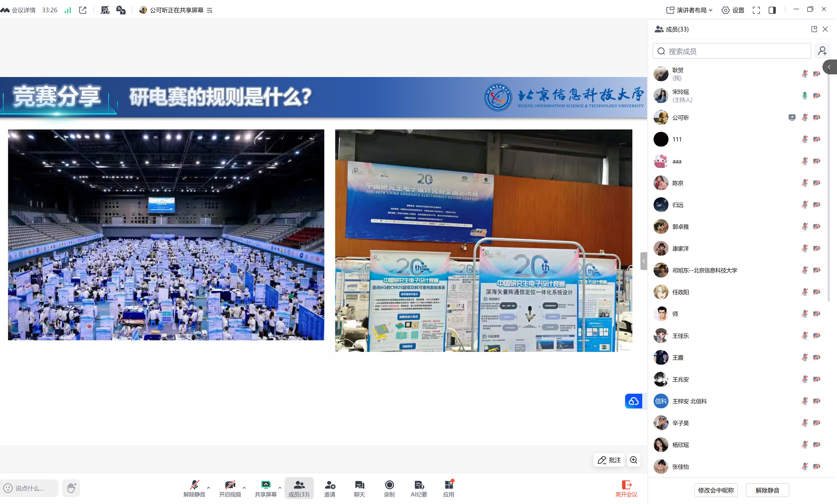The width and height of the screenshot is (837, 504).
Task: Click the blue cloud recording icon
Action: (633, 402)
